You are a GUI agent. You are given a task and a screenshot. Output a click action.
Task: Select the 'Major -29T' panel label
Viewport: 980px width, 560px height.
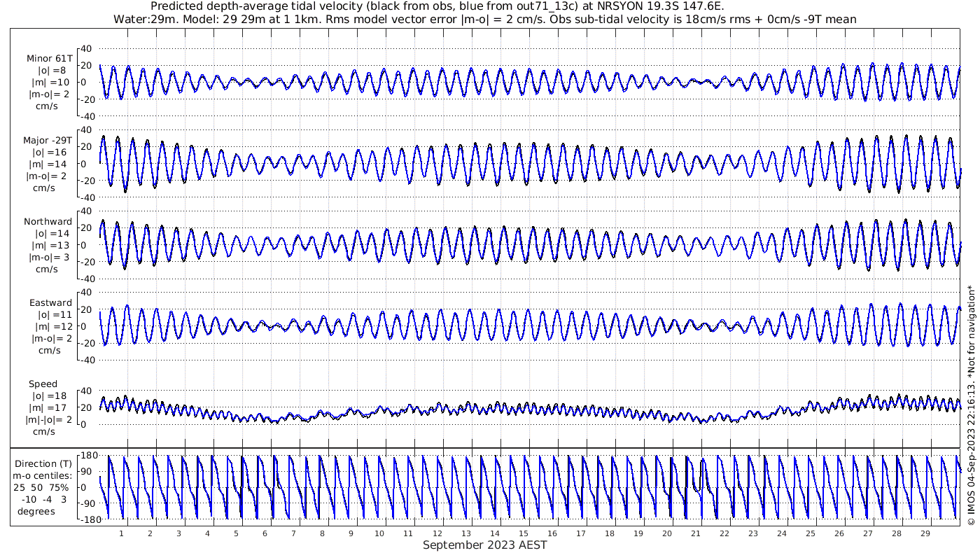[48, 141]
